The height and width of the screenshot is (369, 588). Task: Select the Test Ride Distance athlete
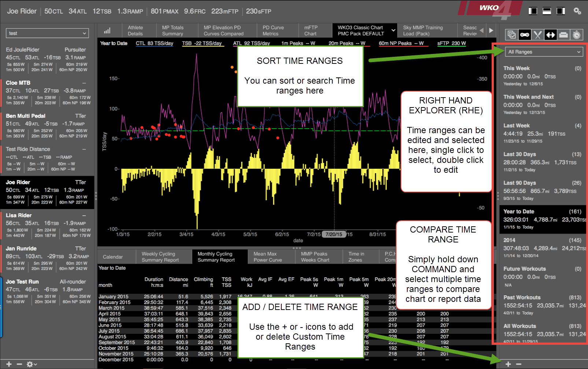coord(47,159)
